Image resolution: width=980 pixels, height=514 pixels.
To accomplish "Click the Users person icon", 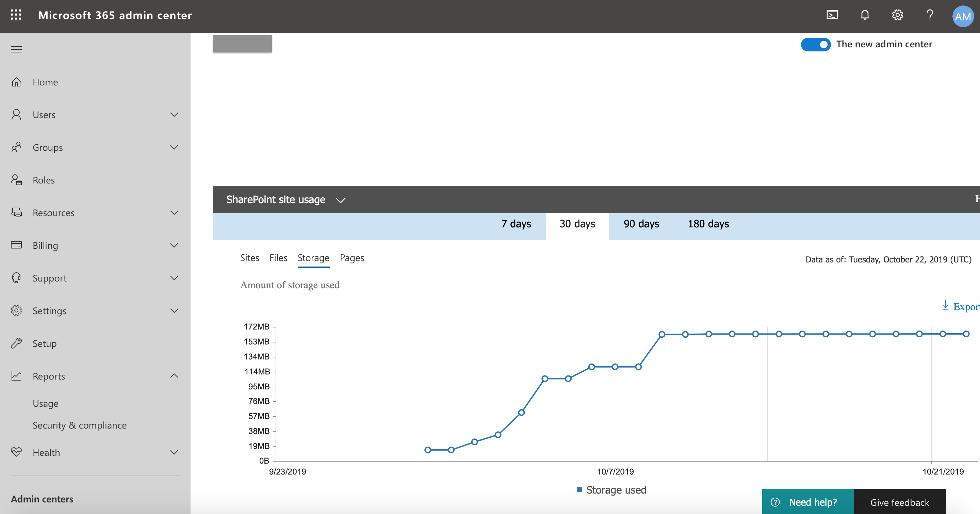I will 16,115.
